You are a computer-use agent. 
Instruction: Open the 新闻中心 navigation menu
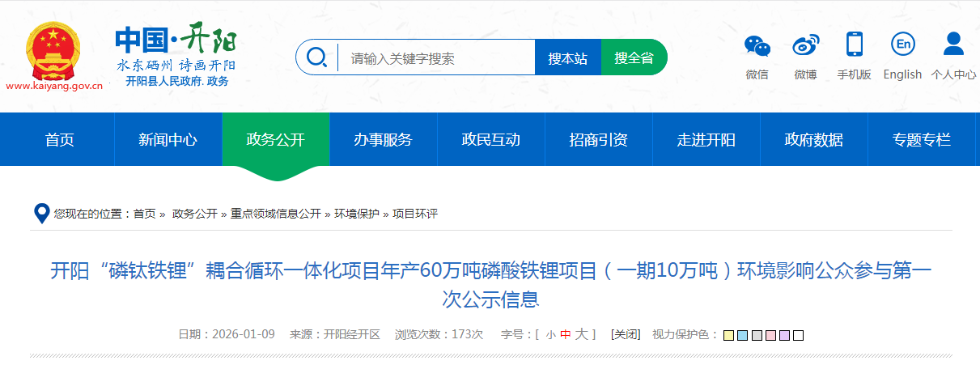(x=168, y=139)
